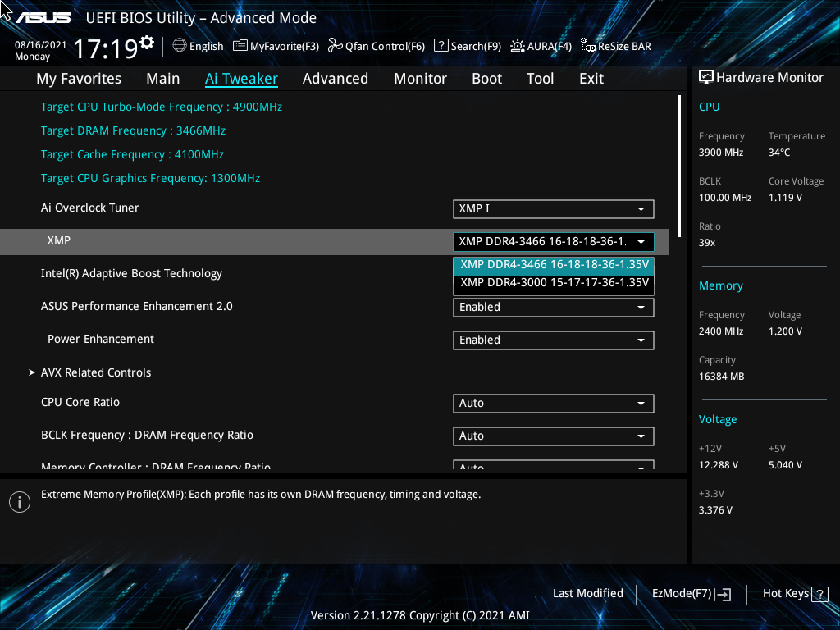The image size is (840, 630).
Task: Click Target CPU Graphics Frequency text
Action: (150, 178)
